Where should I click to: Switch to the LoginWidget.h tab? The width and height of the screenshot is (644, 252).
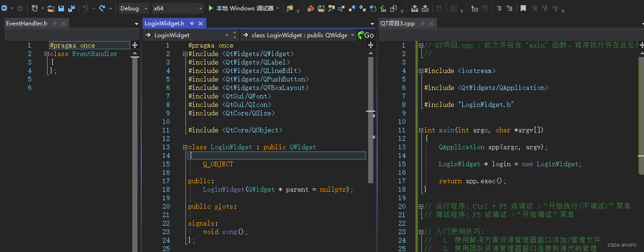point(164,23)
